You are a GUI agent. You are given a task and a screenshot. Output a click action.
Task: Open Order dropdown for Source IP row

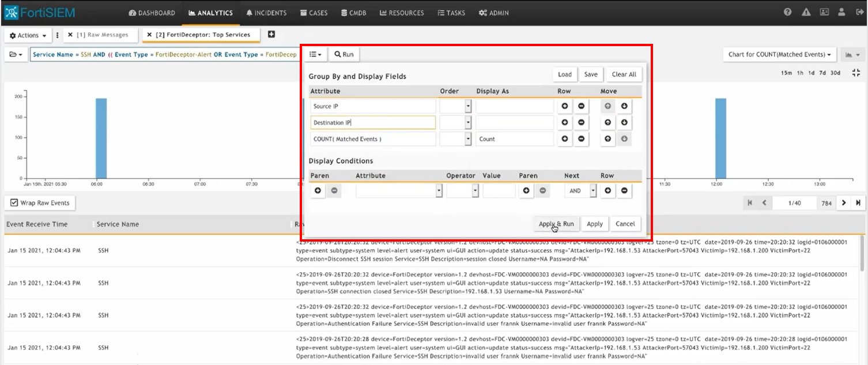point(468,106)
